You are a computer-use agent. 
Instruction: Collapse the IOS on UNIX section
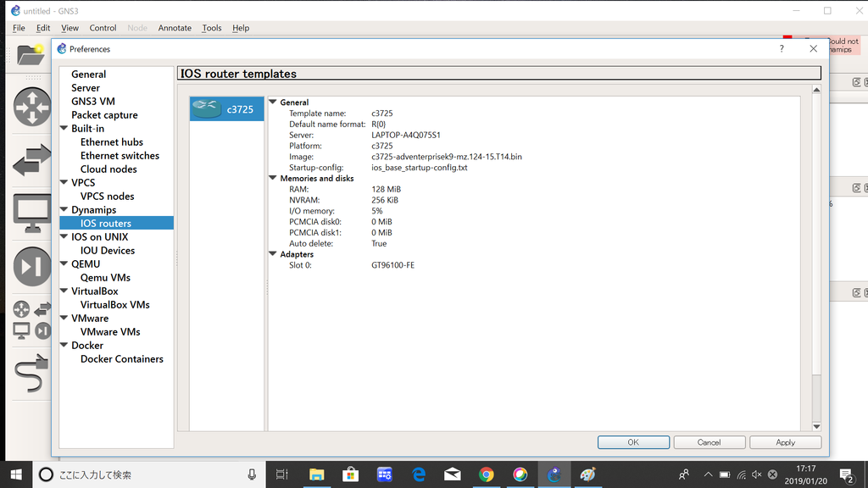[64, 237]
